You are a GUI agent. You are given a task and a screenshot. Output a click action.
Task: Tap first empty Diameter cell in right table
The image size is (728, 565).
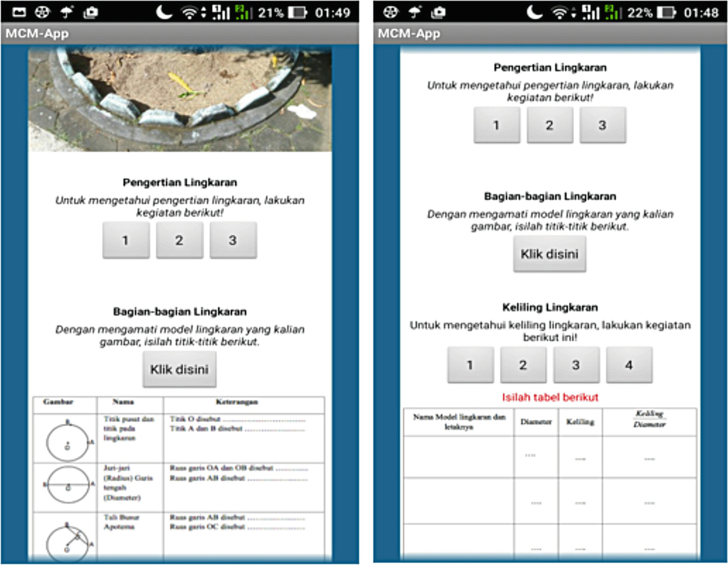(536, 457)
